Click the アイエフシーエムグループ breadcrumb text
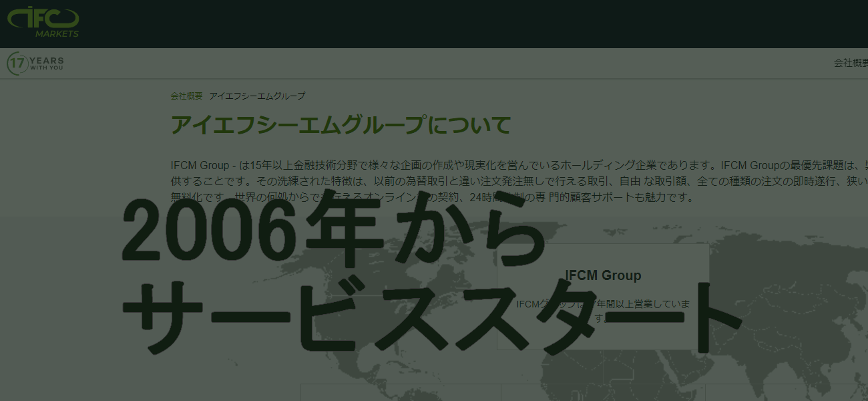Screen dimensions: 868x401 click(257, 96)
